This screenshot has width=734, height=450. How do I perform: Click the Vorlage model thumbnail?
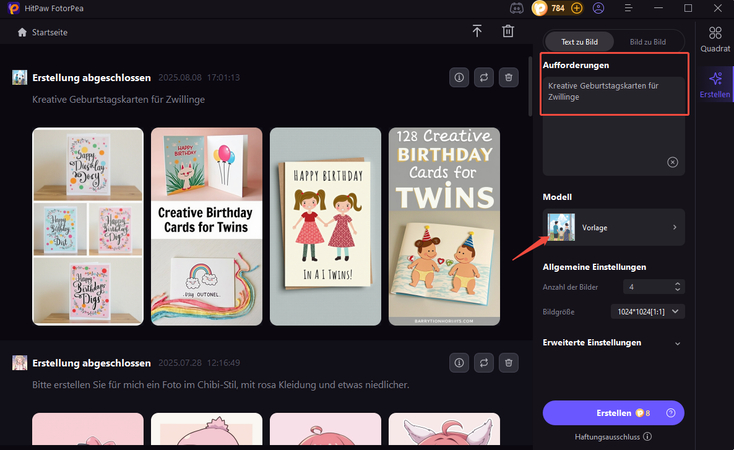click(561, 227)
